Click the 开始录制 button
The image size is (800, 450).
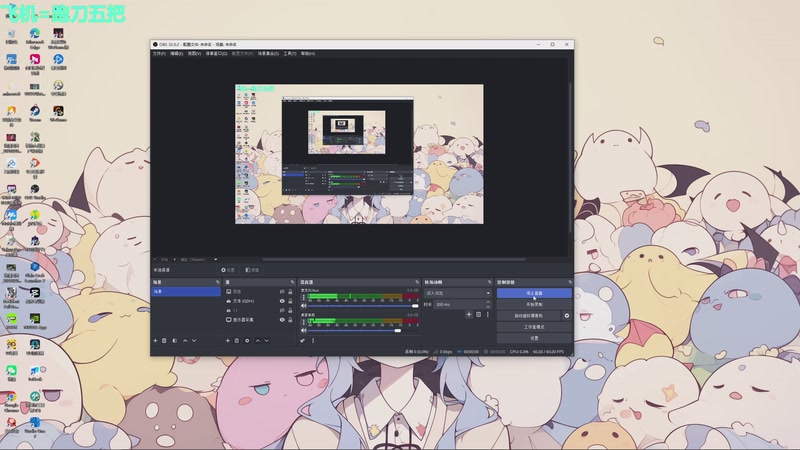tap(534, 305)
